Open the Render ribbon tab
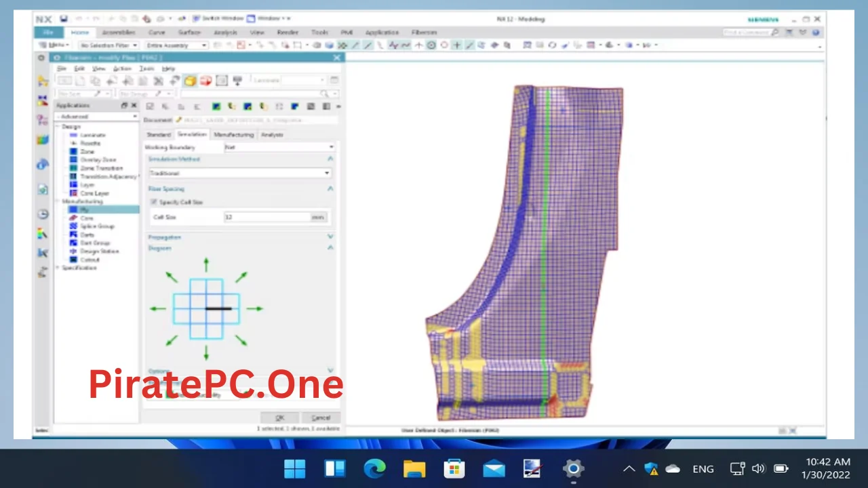868x488 pixels. point(288,32)
